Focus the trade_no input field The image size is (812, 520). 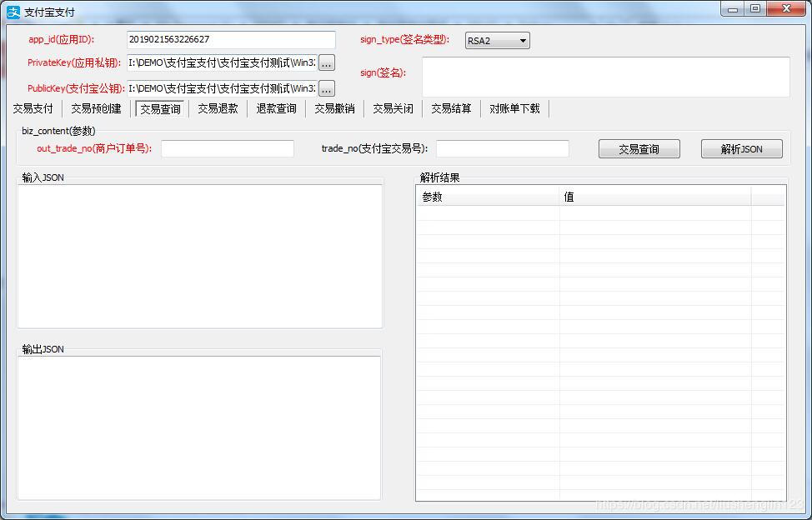point(503,149)
